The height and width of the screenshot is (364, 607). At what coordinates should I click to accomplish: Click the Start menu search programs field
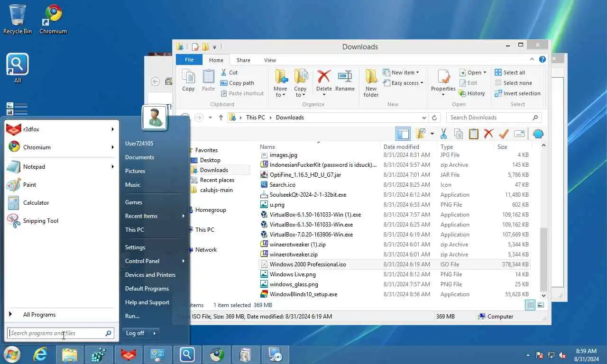click(x=61, y=333)
